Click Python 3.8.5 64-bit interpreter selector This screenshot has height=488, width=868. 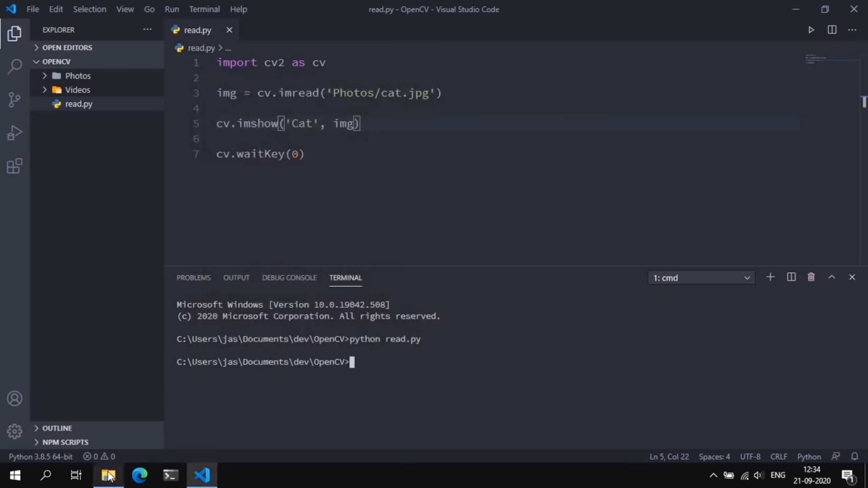[x=41, y=456]
